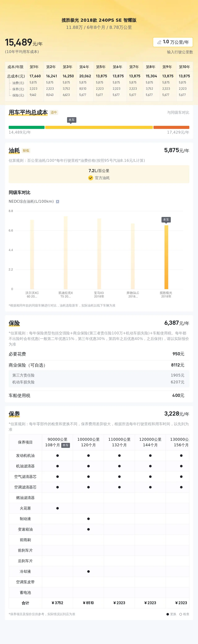This screenshot has height=644, width=198.
Task: Click the 必要花费 row
Action: point(99,354)
